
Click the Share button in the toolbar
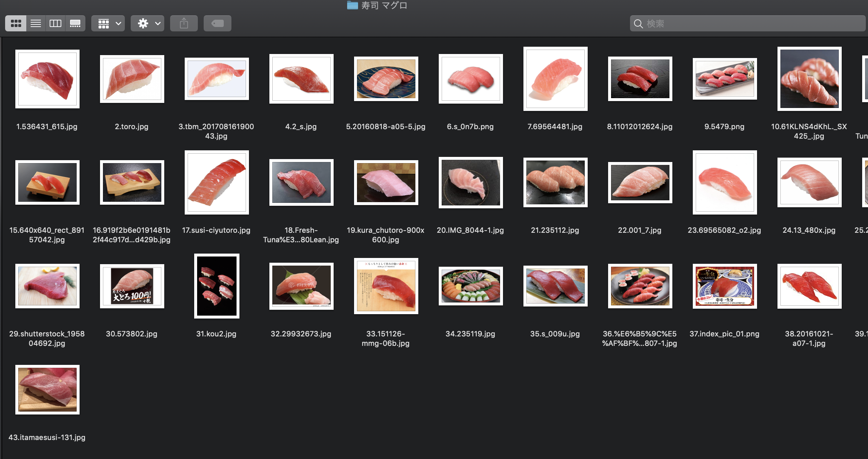[184, 23]
